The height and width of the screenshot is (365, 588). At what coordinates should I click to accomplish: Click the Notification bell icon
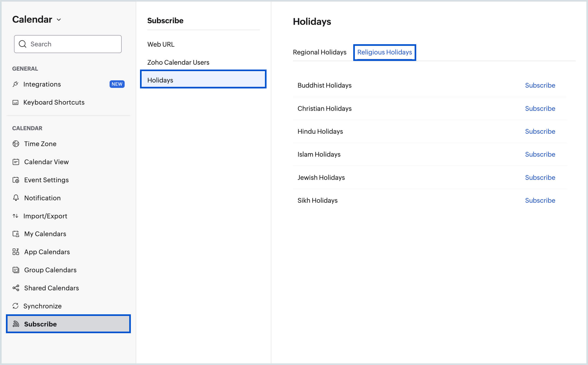(16, 198)
